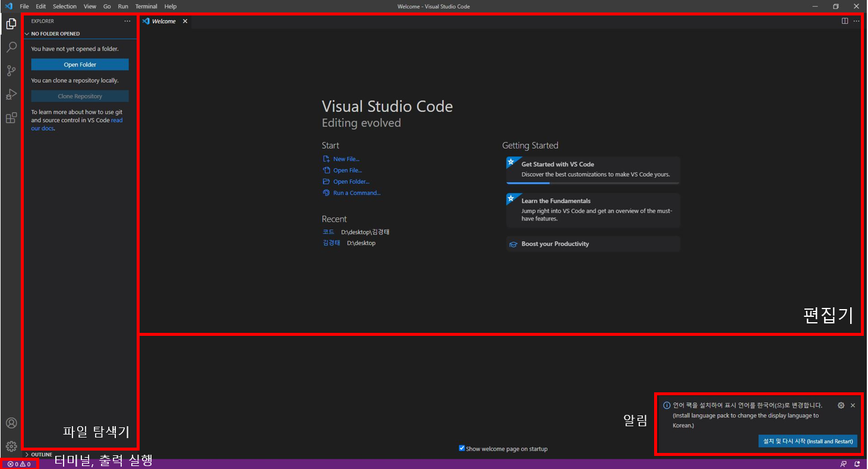Open the Run menu
Viewport: 868px width, 469px height.
[x=123, y=7]
